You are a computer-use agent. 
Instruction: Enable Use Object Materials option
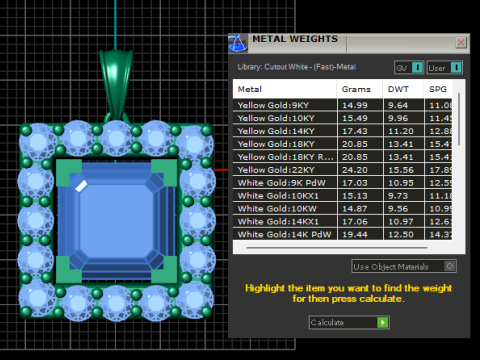click(404, 266)
